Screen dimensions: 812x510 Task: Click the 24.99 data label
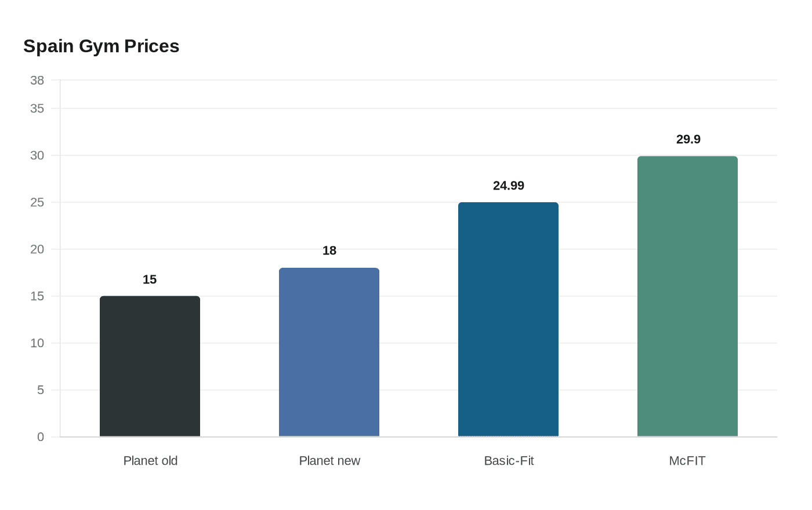point(509,185)
